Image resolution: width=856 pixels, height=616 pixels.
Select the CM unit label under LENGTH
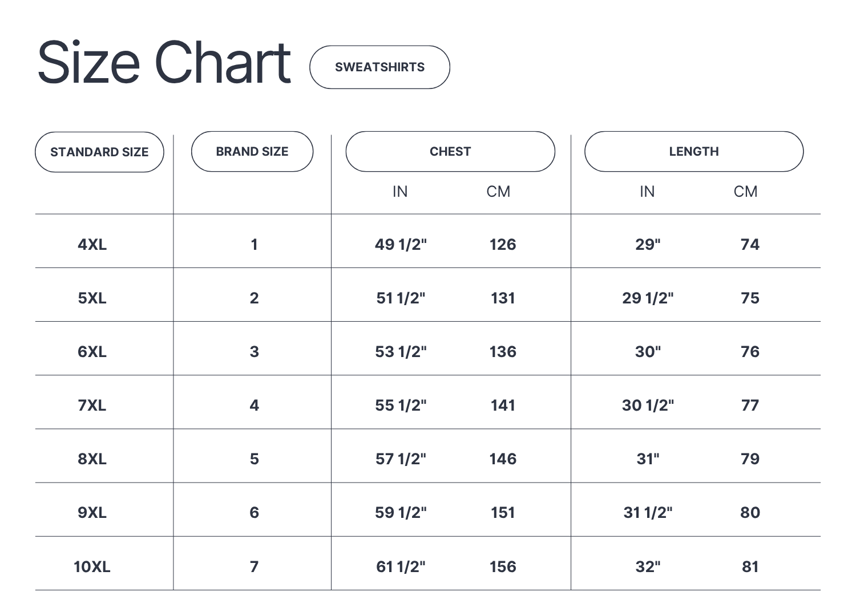[x=745, y=192]
